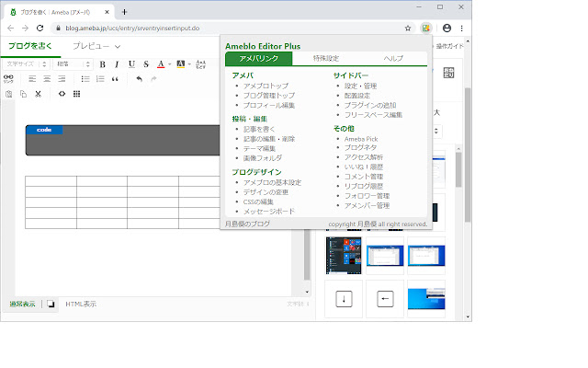The height and width of the screenshot is (368, 588).
Task: Center-align text
Action: 47,79
